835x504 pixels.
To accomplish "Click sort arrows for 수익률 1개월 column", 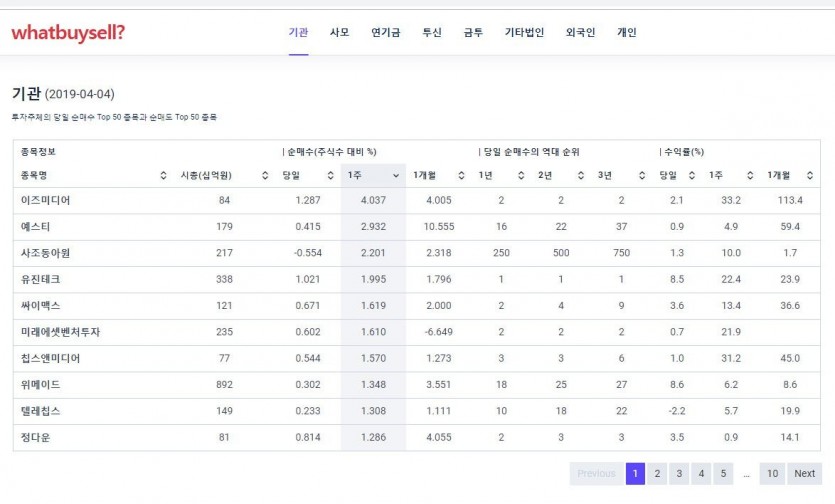I will pos(810,176).
